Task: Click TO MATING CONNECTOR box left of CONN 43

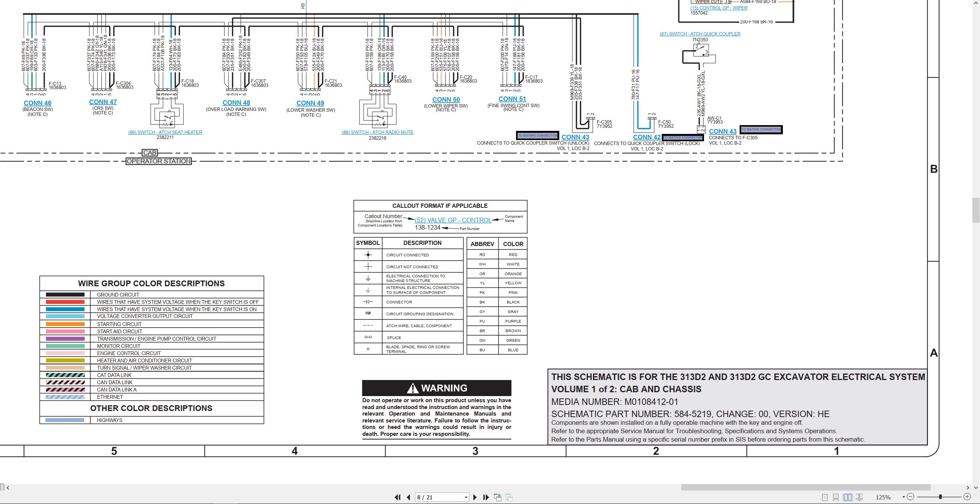Action: click(x=537, y=135)
